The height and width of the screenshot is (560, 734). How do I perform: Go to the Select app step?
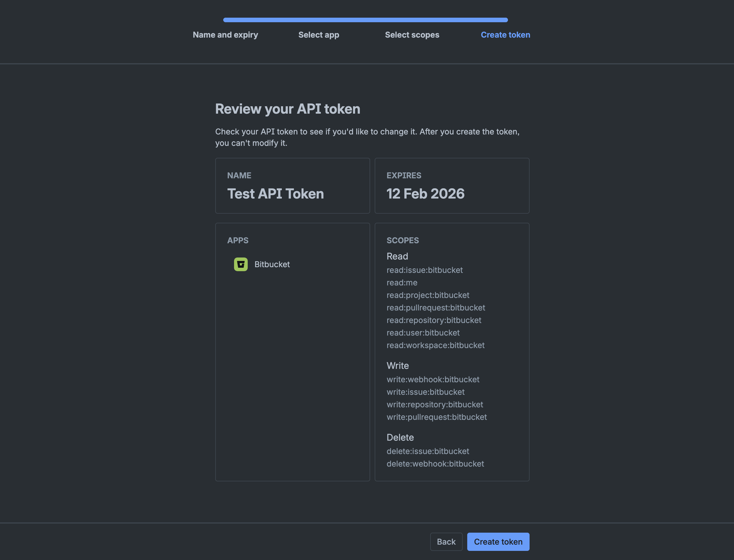coord(319,35)
